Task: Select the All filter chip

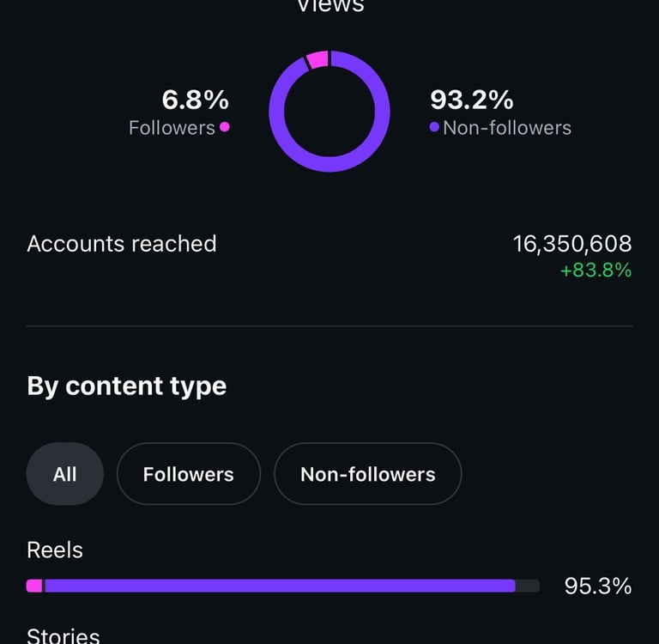Action: [x=65, y=474]
